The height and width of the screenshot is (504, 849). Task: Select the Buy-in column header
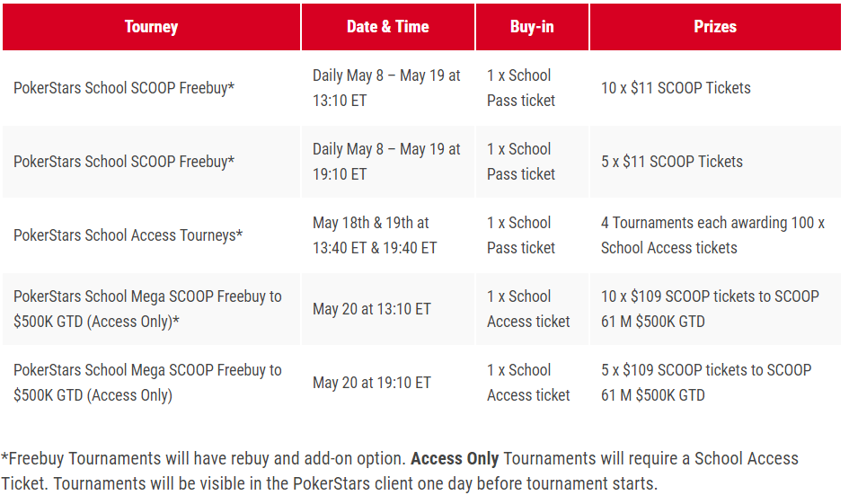(x=532, y=27)
